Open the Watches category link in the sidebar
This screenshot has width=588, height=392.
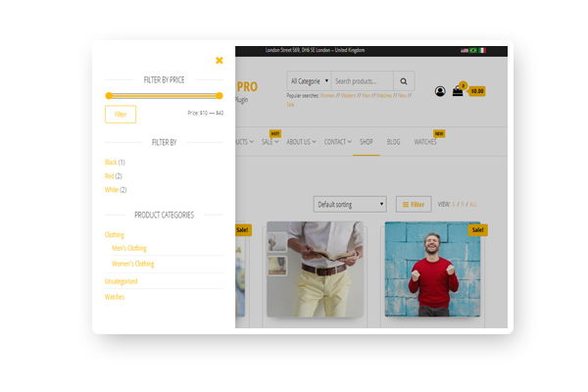coord(115,297)
